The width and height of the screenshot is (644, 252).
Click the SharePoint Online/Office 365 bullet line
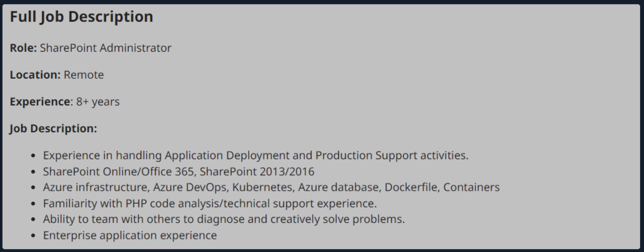[179, 172]
